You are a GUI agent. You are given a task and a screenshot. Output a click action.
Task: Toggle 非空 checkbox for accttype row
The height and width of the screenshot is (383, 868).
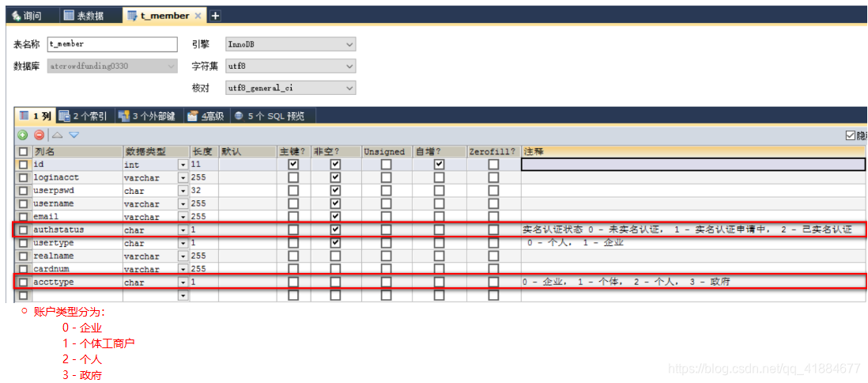tap(335, 283)
